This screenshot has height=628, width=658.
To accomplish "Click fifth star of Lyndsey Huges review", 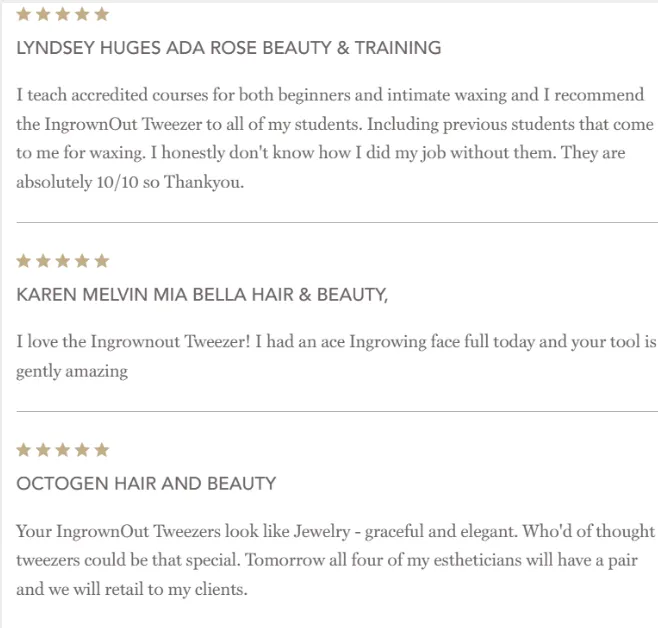I will (x=102, y=15).
